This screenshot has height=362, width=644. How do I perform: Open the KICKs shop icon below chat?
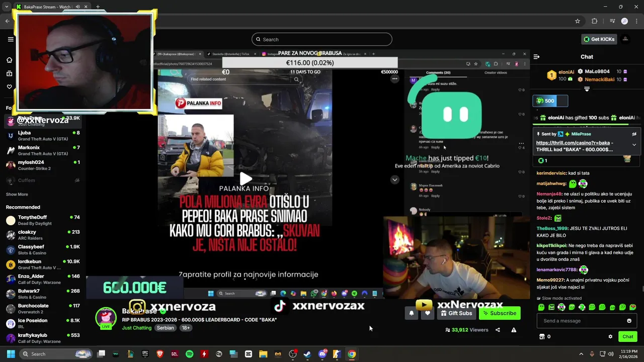coord(542,336)
